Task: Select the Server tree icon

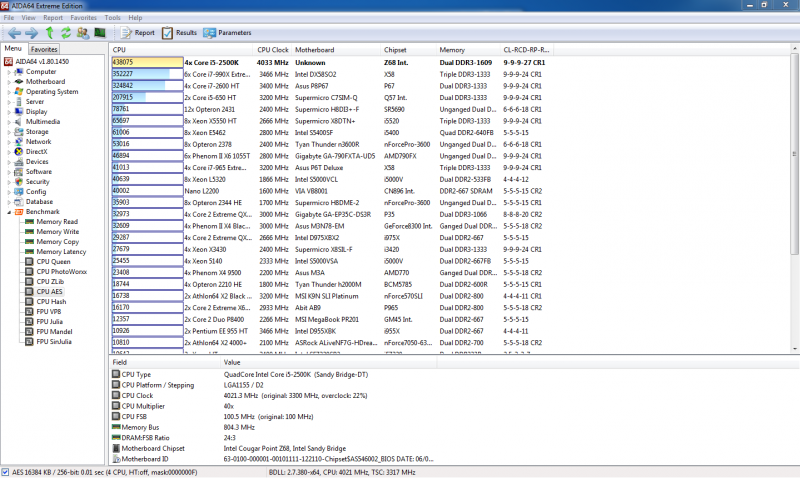Action: coord(19,102)
